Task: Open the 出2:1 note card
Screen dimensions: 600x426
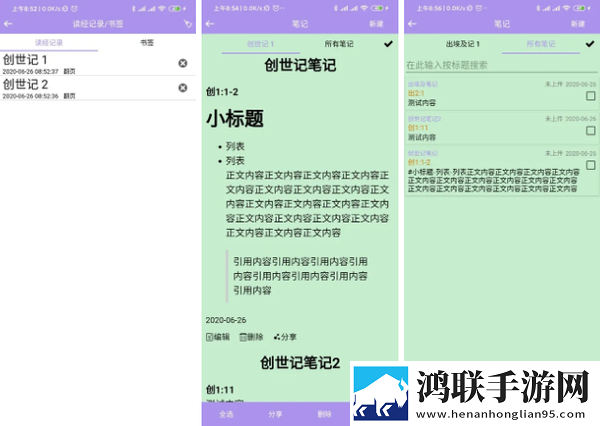Action: (x=502, y=94)
